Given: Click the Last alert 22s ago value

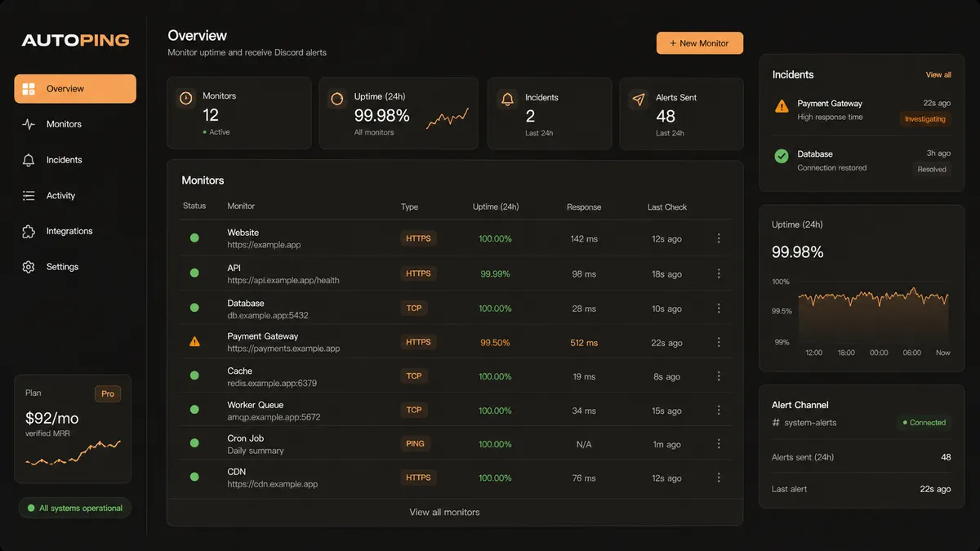Looking at the screenshot, I should pyautogui.click(x=935, y=489).
